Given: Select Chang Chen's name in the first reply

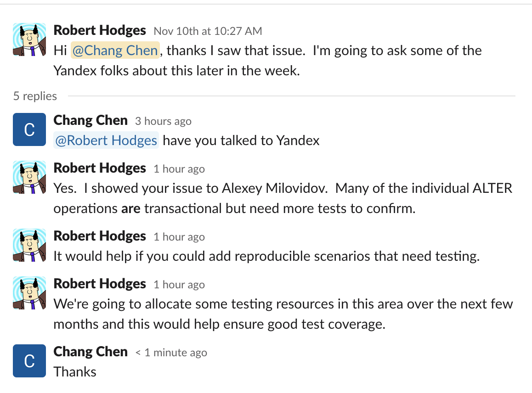Looking at the screenshot, I should (91, 120).
